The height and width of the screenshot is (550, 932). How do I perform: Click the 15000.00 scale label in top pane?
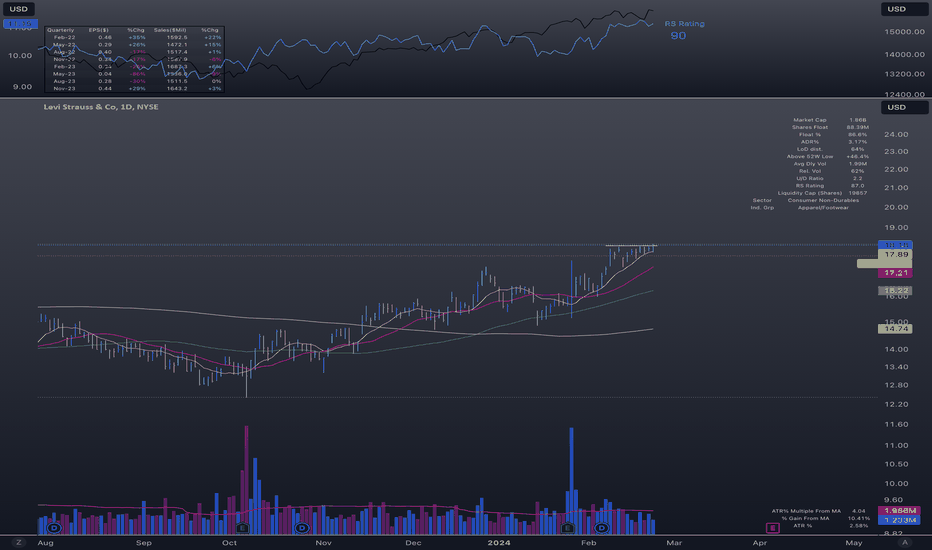tap(905, 32)
